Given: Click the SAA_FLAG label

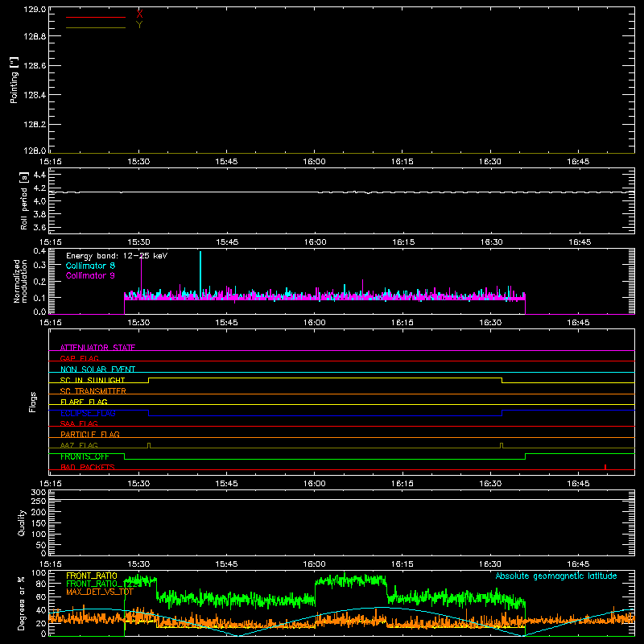Looking at the screenshot, I should coord(79,423).
